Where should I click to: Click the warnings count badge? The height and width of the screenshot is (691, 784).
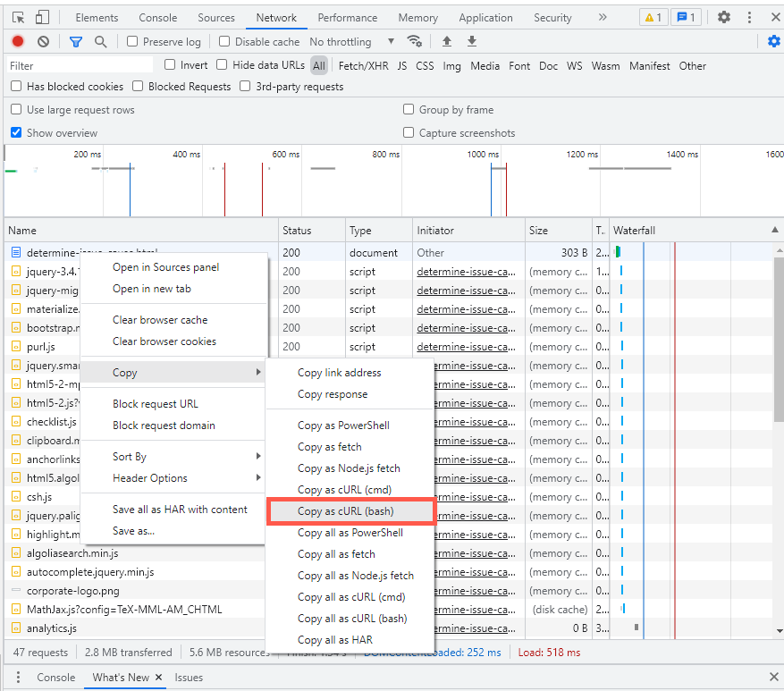pos(653,18)
